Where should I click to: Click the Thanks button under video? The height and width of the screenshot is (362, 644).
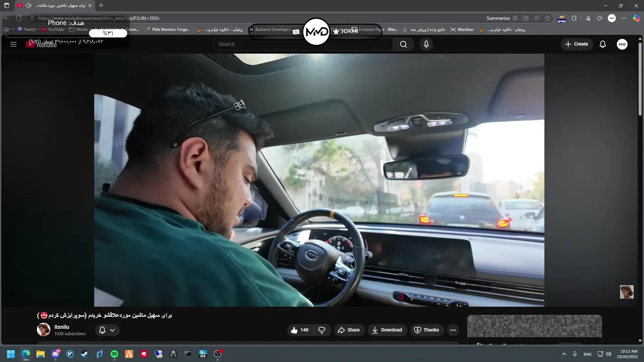(426, 330)
